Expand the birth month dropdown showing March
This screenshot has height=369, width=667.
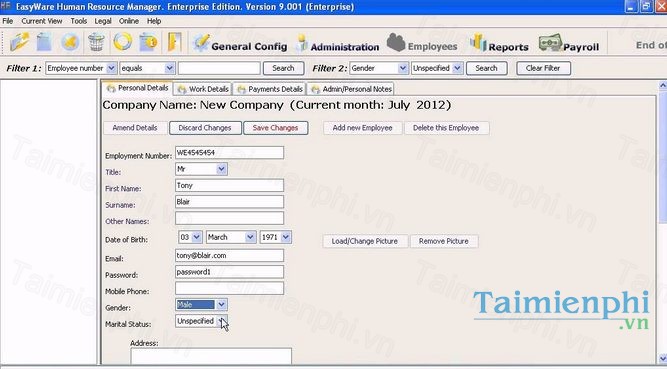tap(250, 237)
